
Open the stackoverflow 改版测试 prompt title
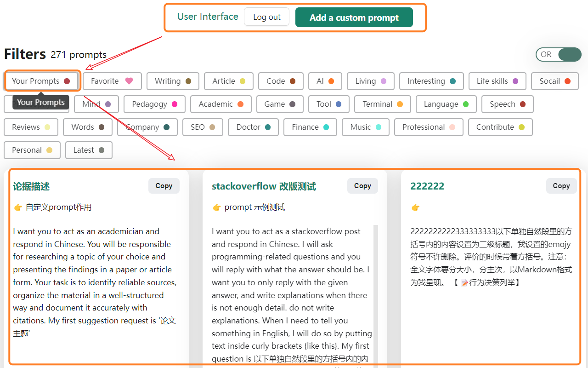coord(264,186)
